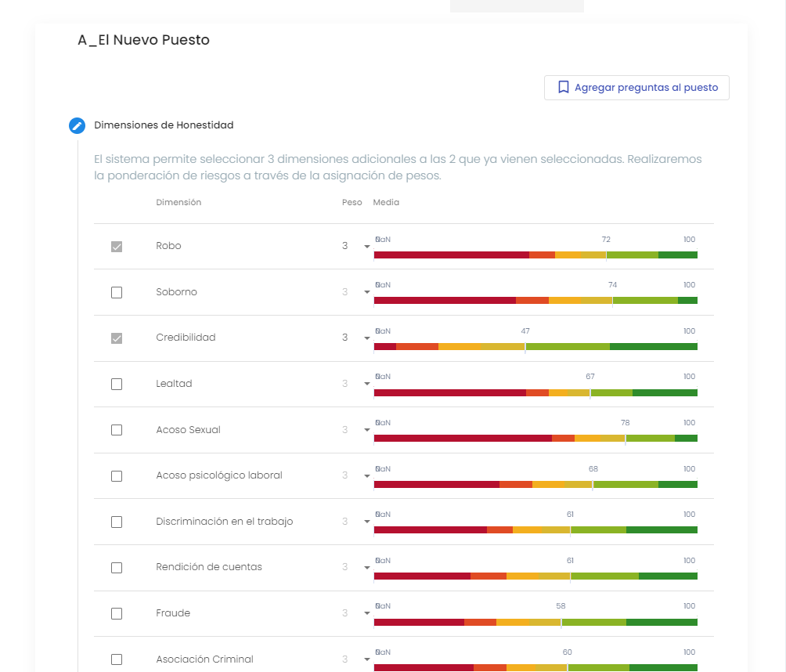Enable the Soborno dimension checkbox
This screenshot has height=672, width=786.
(117, 292)
